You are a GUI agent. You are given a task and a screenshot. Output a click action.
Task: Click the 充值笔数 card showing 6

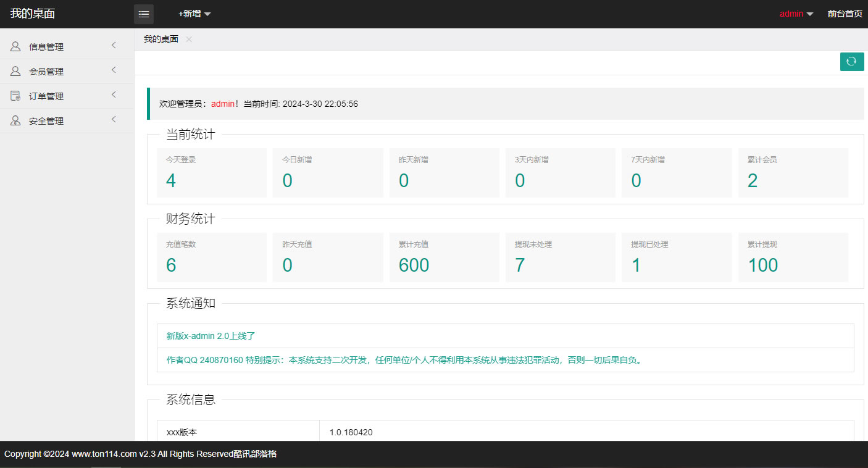point(212,257)
